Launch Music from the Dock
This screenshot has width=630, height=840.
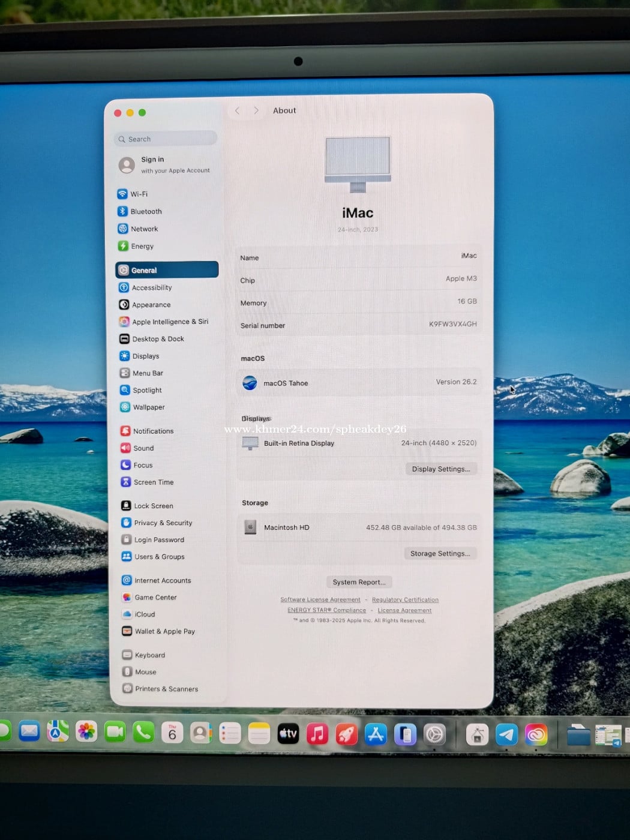coord(317,734)
